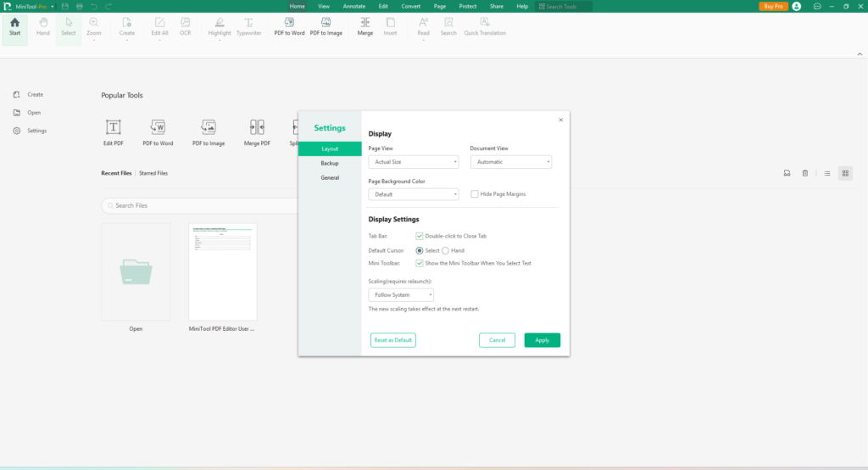This screenshot has width=868, height=470.
Task: Click the Print icon in the title bar
Action: coord(80,6)
